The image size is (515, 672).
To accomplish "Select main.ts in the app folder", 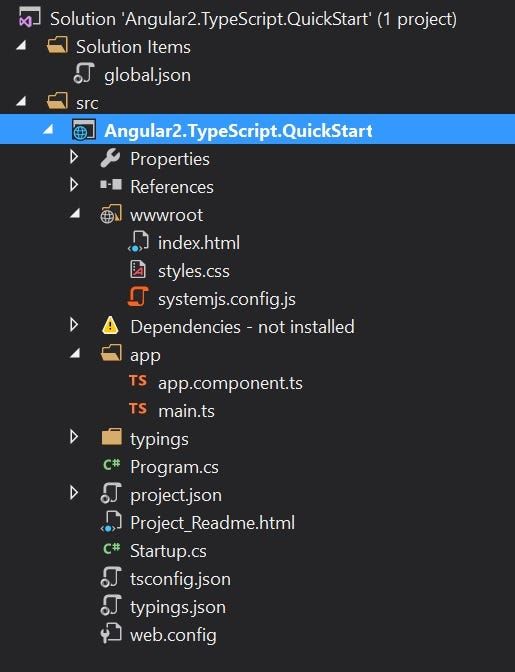I will (186, 411).
